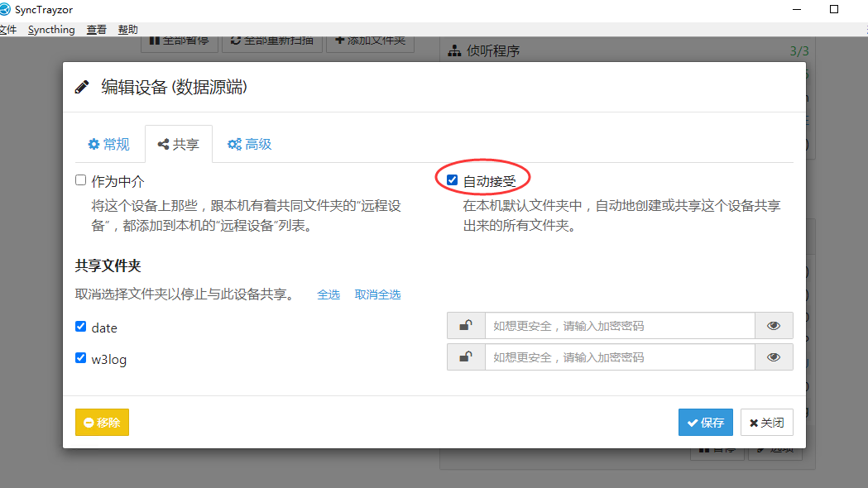Uncheck the w3log shared folder checkbox
The image size is (868, 488).
coord(81,358)
